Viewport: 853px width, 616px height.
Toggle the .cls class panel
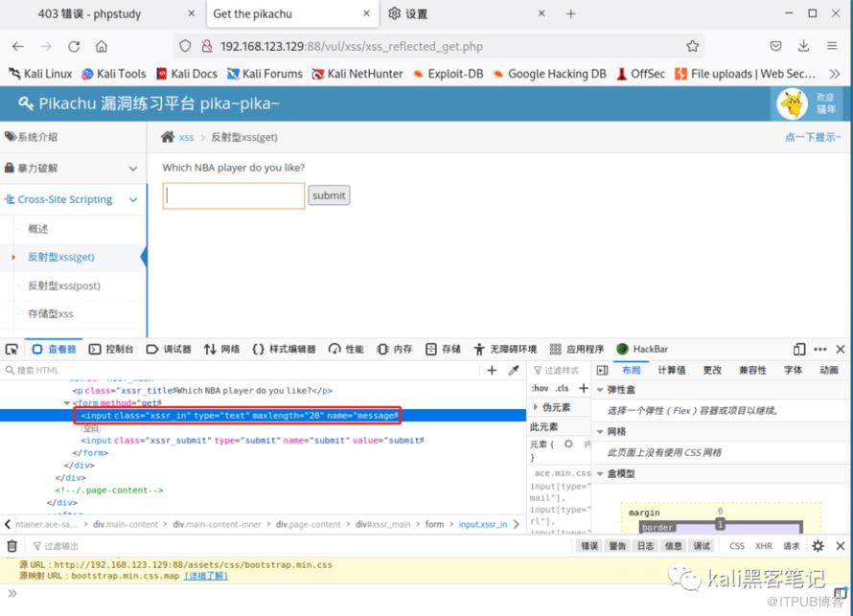562,388
